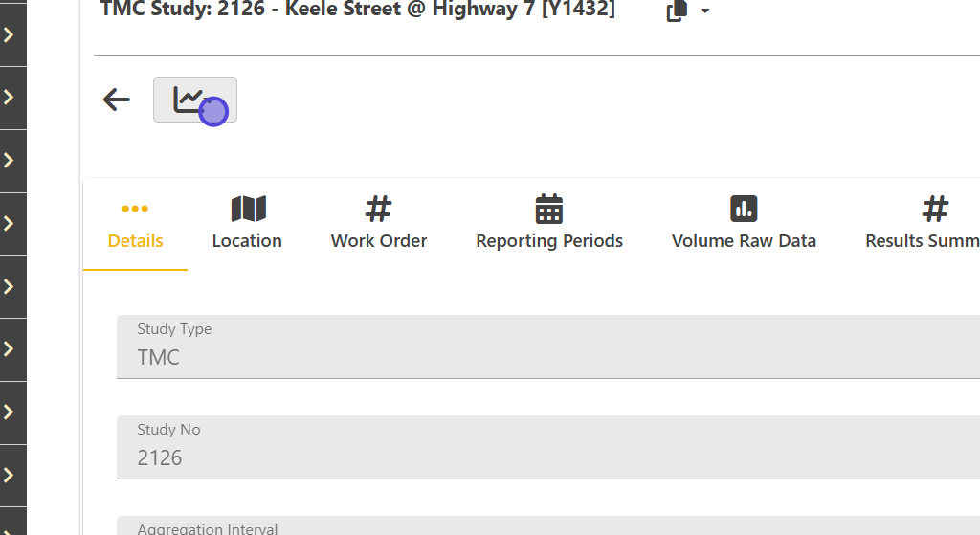The height and width of the screenshot is (535, 980).
Task: Click the Work Order hash icon
Action: point(379,209)
